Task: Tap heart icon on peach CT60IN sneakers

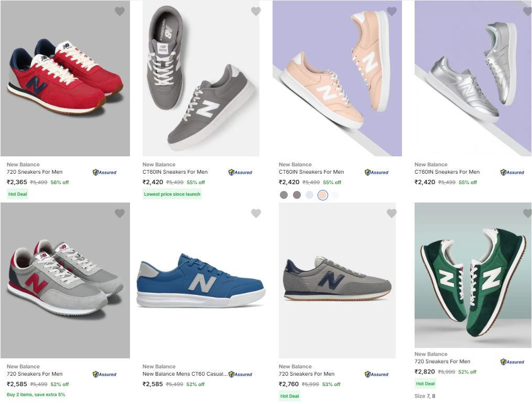Action: tap(392, 12)
